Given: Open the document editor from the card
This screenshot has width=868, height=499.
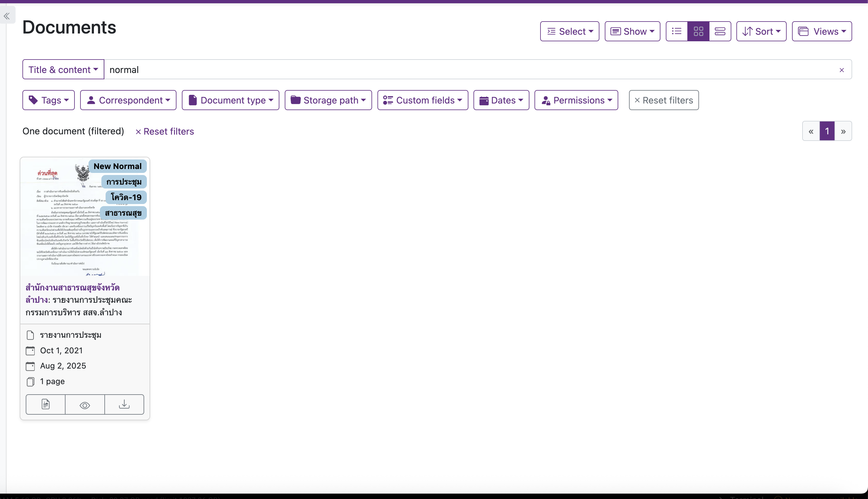Looking at the screenshot, I should click(x=45, y=404).
